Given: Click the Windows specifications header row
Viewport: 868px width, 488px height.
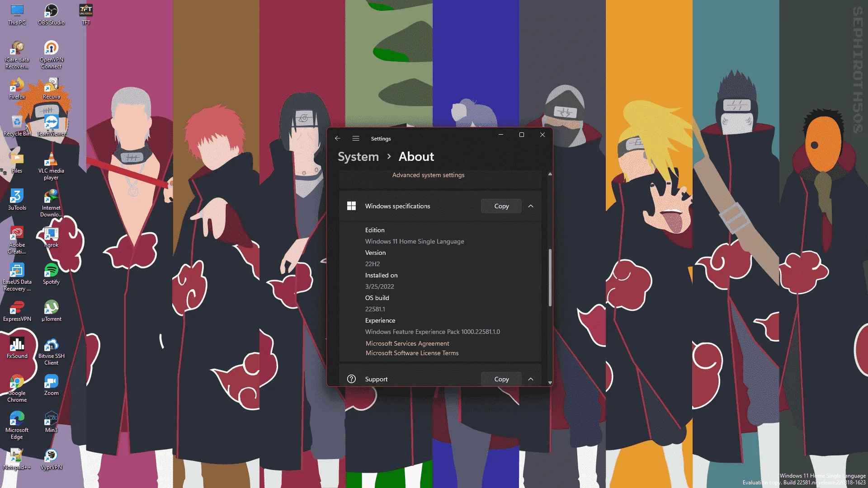Looking at the screenshot, I should click(x=440, y=206).
